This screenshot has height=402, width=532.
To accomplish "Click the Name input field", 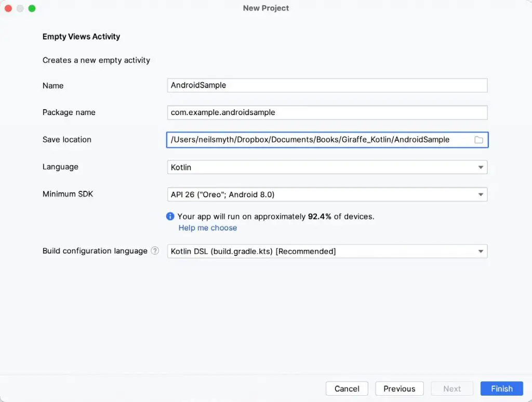I will tap(312, 85).
